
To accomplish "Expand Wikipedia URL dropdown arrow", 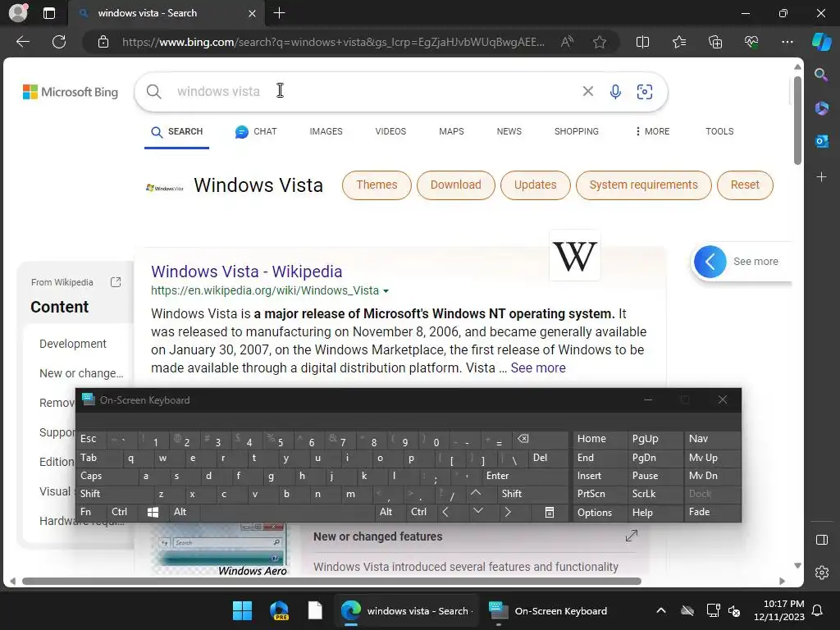I will [x=386, y=291].
